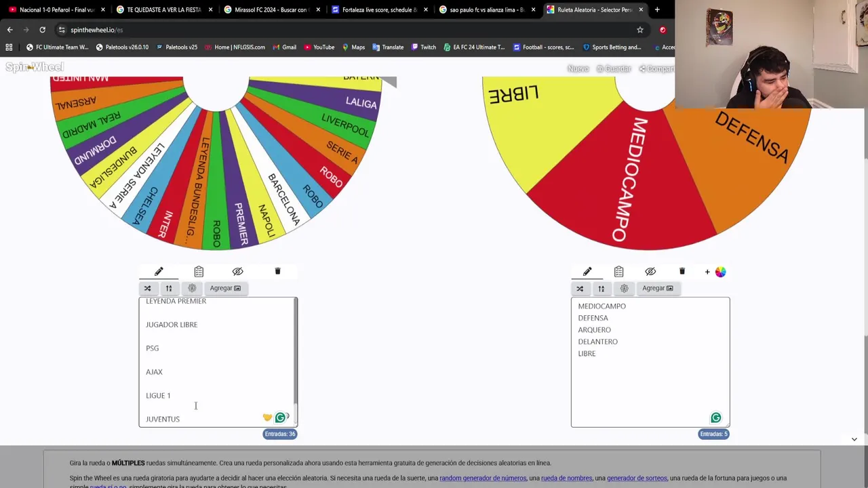
Task: Switch to Mirassol FC 2024 tab
Action: [x=271, y=9]
